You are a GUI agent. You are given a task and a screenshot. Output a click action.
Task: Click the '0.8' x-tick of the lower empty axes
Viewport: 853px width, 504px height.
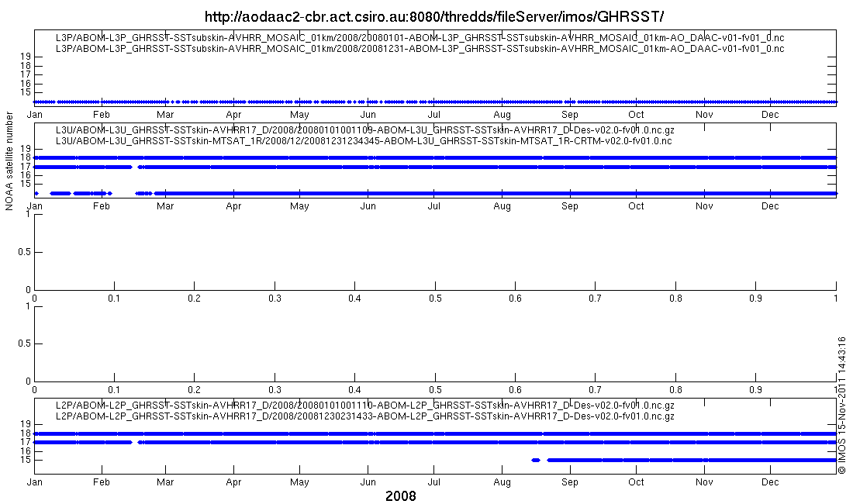click(x=675, y=390)
